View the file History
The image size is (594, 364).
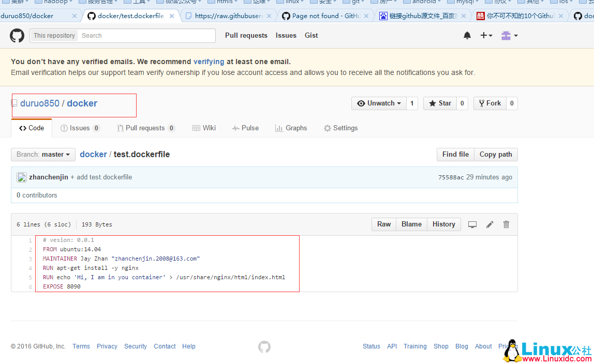pyautogui.click(x=443, y=224)
